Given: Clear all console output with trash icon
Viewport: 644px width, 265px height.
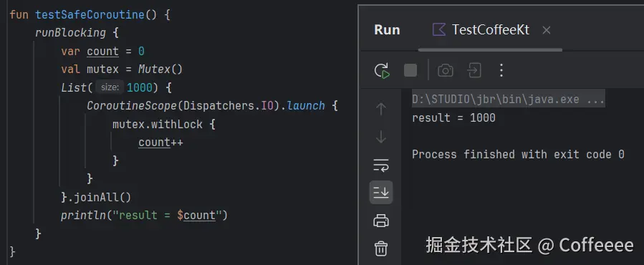Looking at the screenshot, I should click(x=381, y=249).
